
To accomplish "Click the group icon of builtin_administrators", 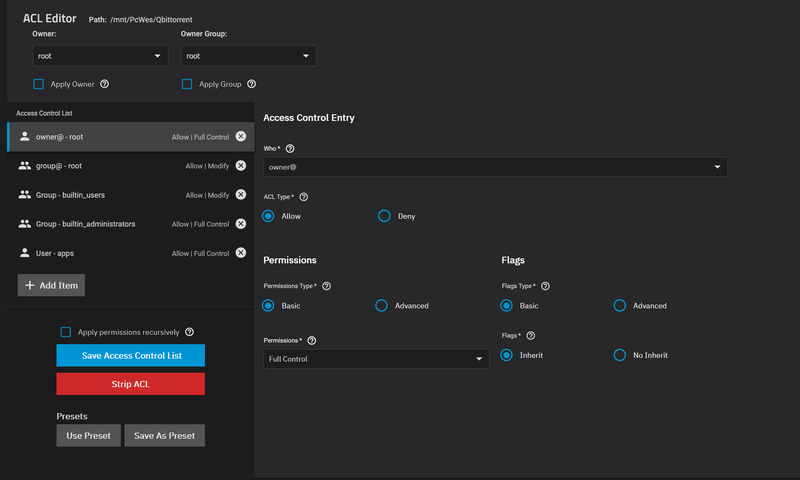I will (x=24, y=223).
